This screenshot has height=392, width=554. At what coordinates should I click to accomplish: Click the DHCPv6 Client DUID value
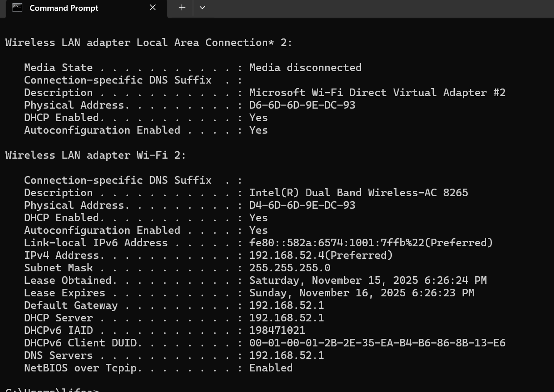click(377, 343)
